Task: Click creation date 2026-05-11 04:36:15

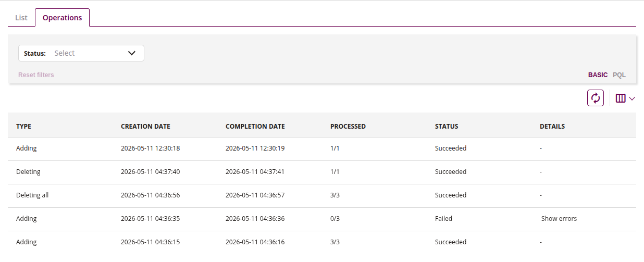Action: point(150,242)
